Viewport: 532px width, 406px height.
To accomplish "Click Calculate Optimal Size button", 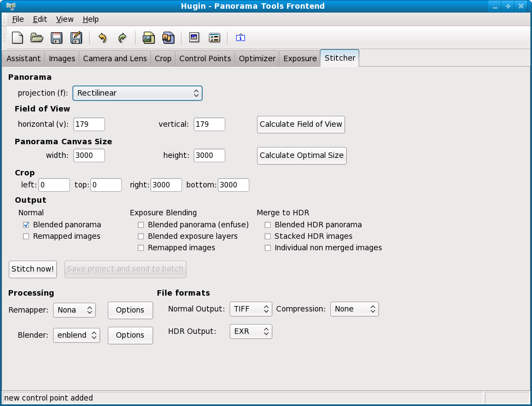I will (x=301, y=155).
